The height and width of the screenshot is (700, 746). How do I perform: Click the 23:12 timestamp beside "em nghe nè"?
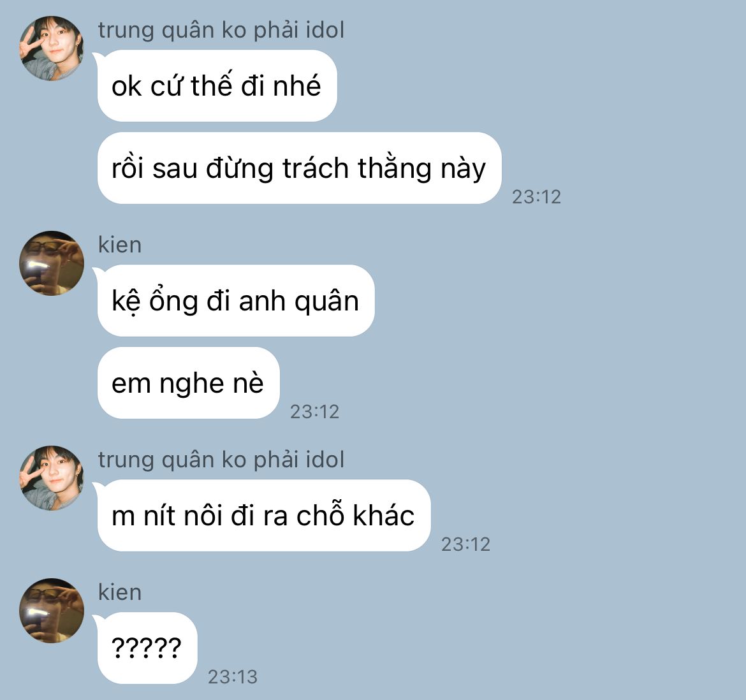pyautogui.click(x=314, y=412)
